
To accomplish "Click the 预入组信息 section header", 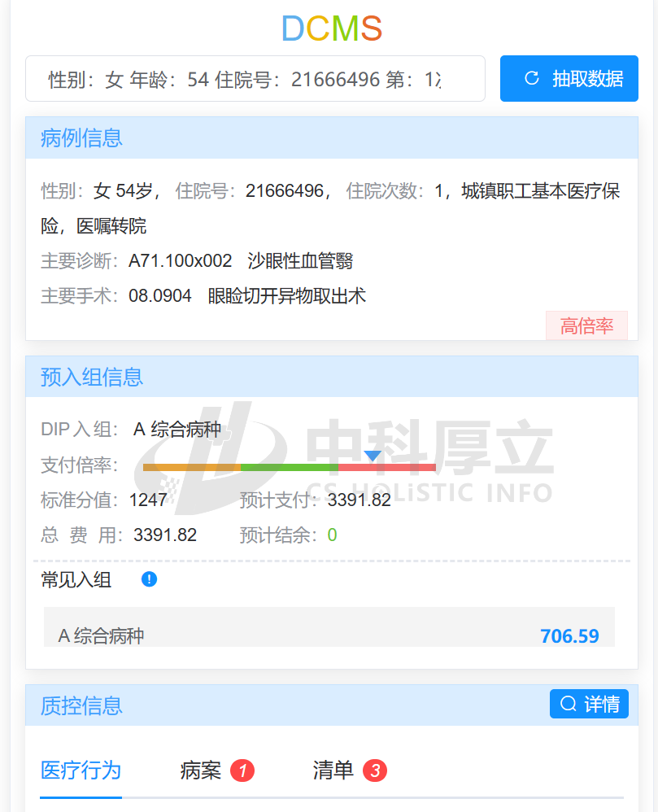I will pyautogui.click(x=332, y=377).
